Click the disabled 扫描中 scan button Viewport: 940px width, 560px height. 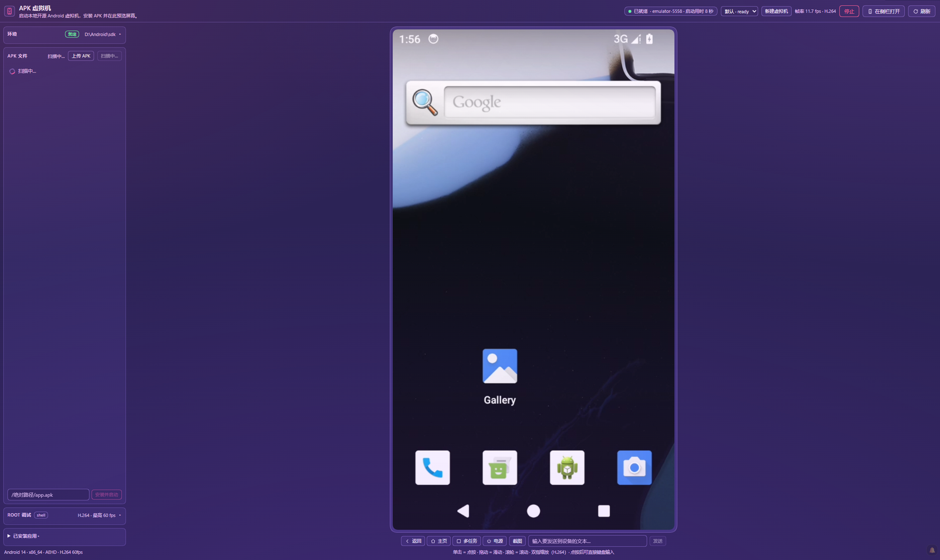coord(109,56)
